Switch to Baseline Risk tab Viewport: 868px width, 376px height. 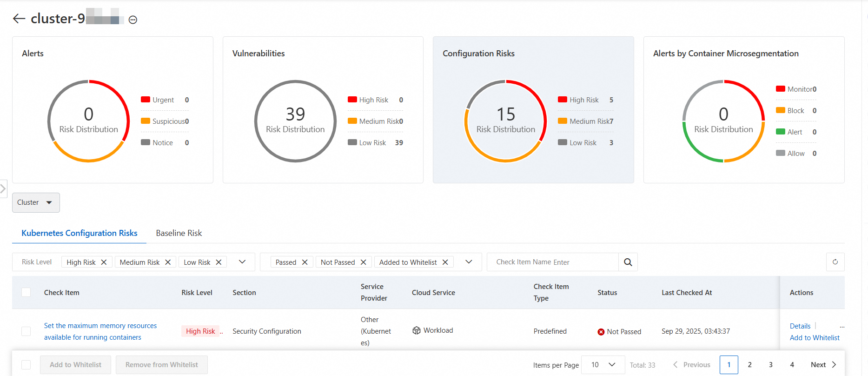click(179, 233)
